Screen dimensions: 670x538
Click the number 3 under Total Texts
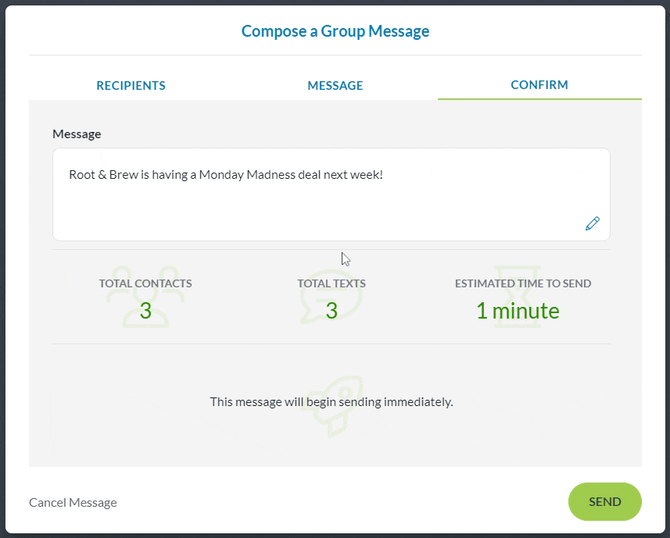331,311
